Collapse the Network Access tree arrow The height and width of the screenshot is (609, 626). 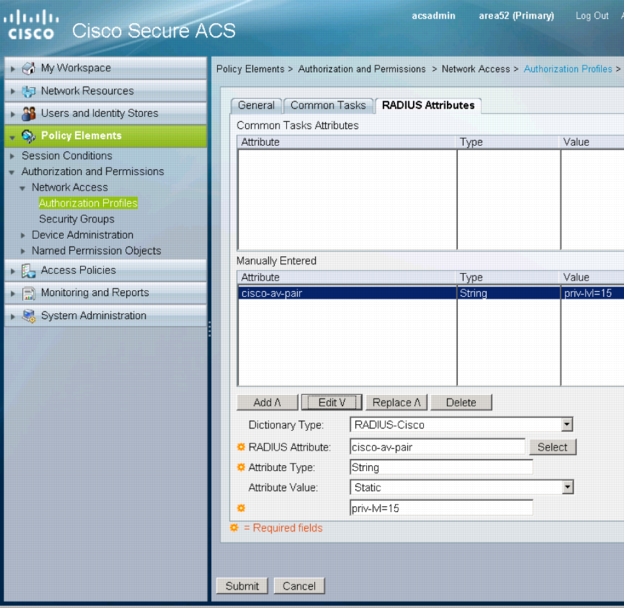(x=22, y=188)
